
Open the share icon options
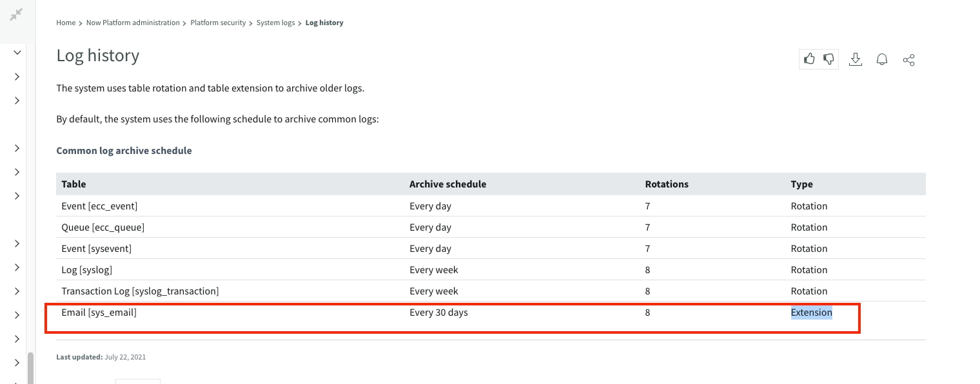908,60
